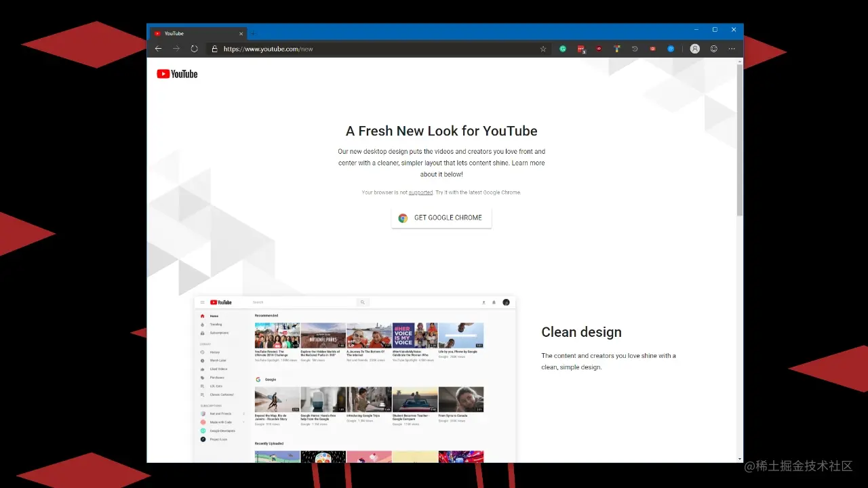Open the red extension with badge 3
868x488 pixels.
point(581,49)
